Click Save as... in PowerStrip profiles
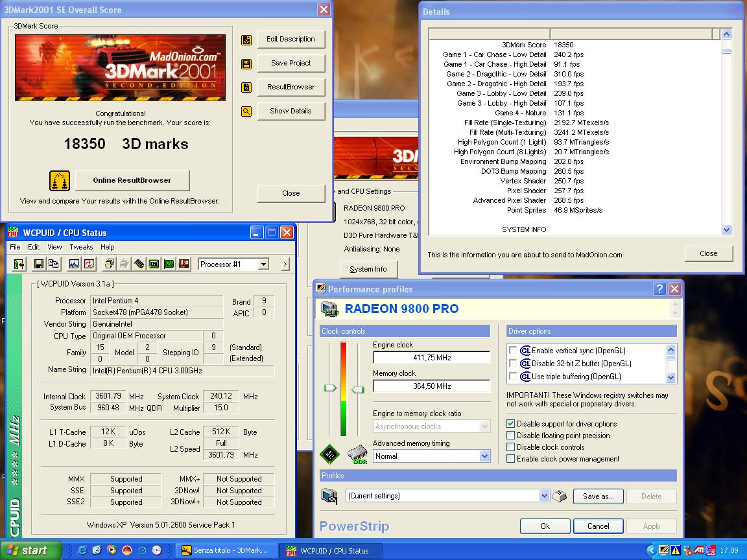Screen dimensions: 747x560 [x=599, y=496]
